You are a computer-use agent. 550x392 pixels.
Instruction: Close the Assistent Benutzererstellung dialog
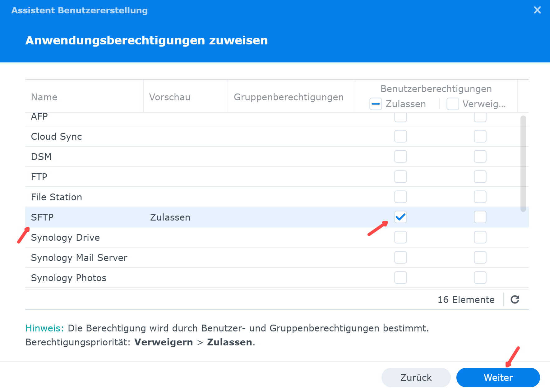coord(537,10)
